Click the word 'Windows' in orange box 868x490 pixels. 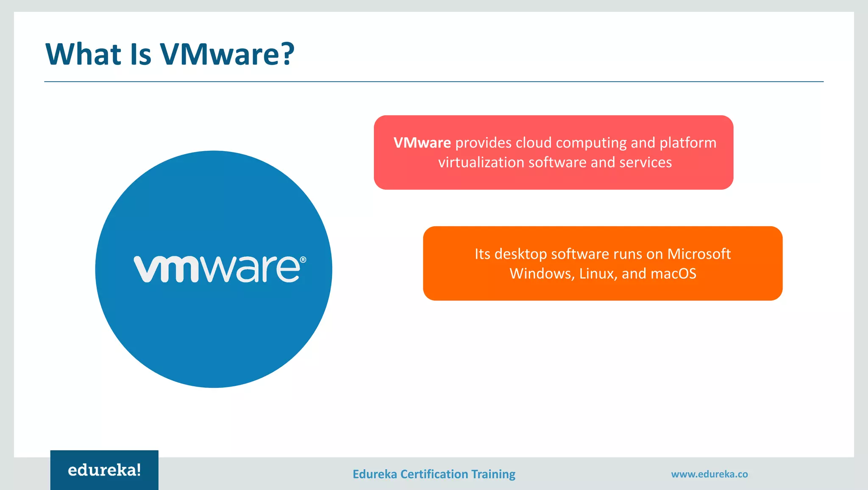point(541,274)
